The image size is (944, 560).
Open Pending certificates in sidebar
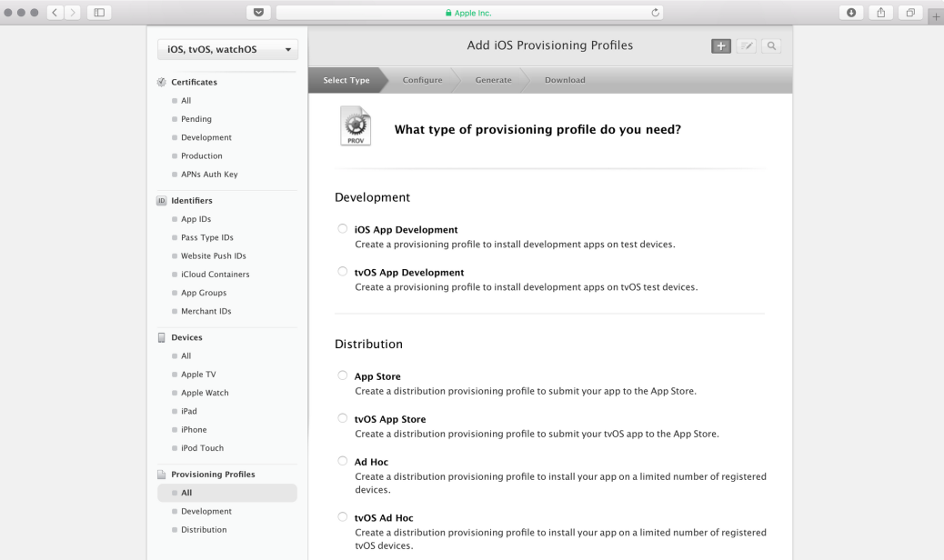point(196,119)
